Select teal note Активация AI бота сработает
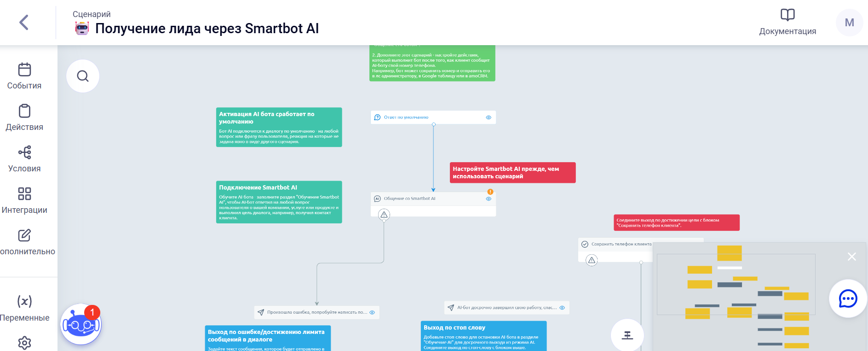The height and width of the screenshot is (351, 868). pos(279,127)
